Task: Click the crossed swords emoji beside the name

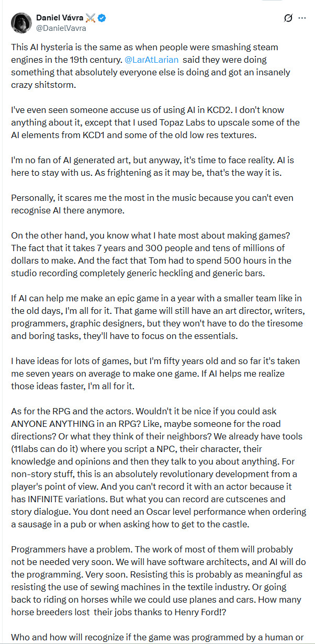Action: [x=91, y=18]
